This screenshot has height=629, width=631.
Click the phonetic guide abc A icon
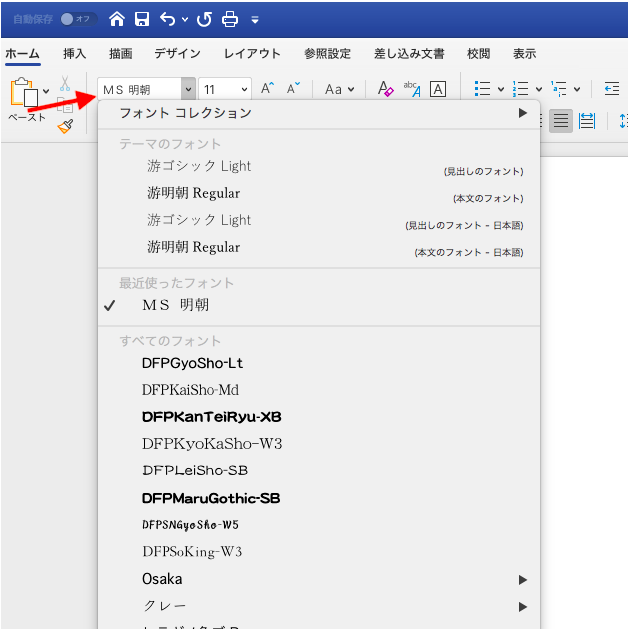pyautogui.click(x=412, y=89)
